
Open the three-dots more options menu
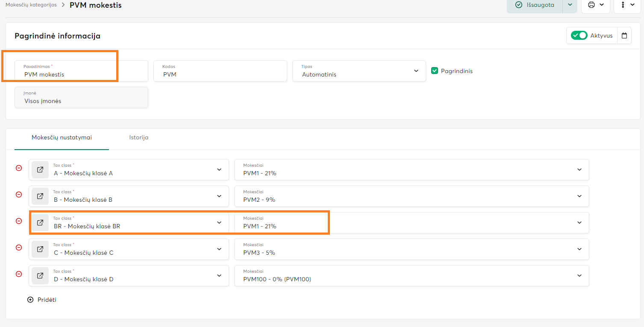[x=627, y=5]
